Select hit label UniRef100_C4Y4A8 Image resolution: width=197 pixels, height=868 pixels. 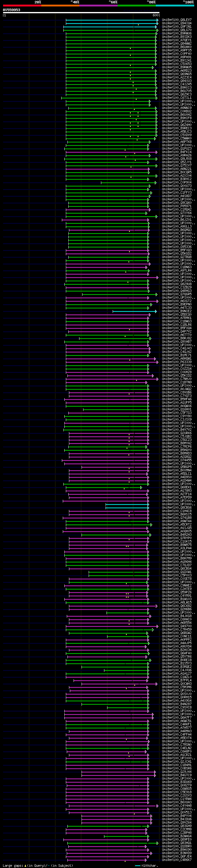coord(176,805)
